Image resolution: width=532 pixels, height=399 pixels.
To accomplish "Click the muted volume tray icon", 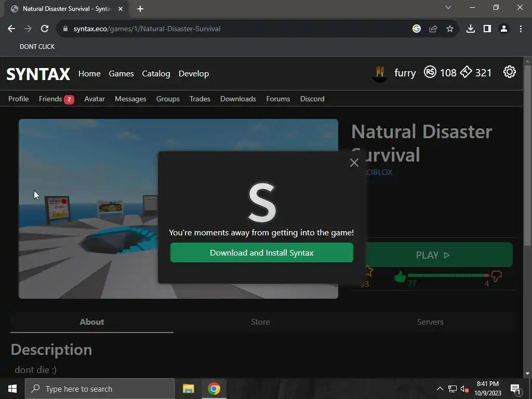I will (x=465, y=389).
